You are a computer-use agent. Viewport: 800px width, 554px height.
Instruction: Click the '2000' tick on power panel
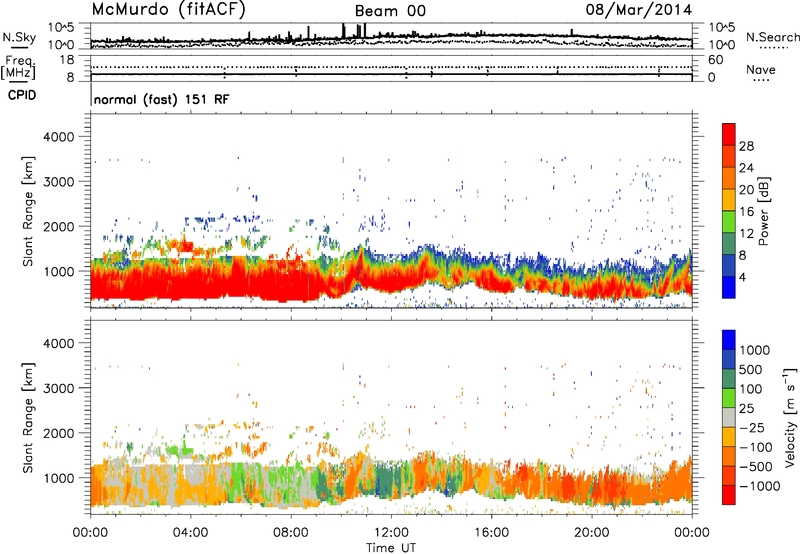click(58, 226)
